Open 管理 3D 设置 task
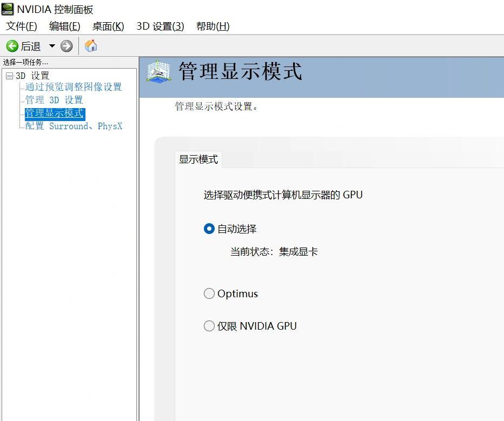Viewport: 504px width, 421px height. [54, 100]
